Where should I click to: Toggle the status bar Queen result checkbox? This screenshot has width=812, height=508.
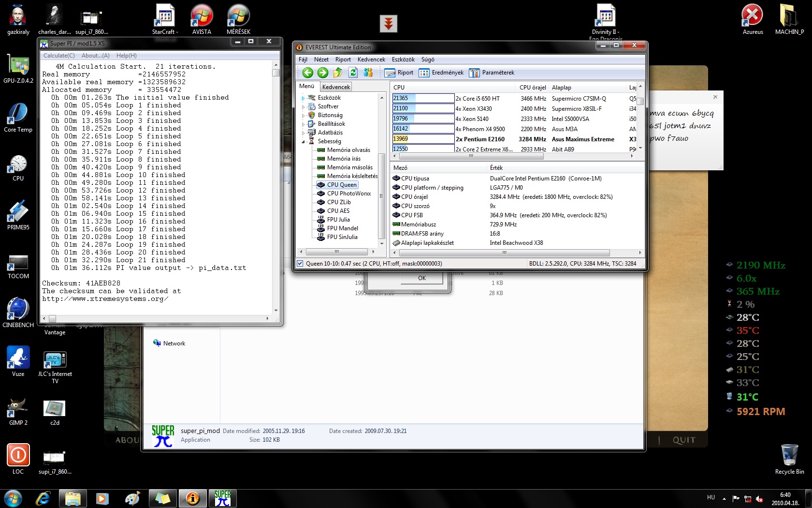tap(300, 264)
